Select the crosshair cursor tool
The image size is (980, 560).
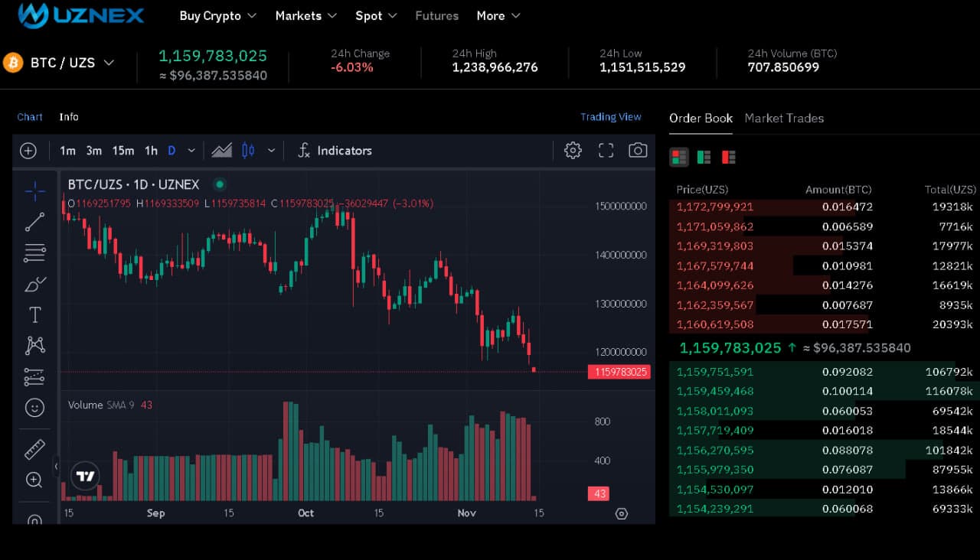34,191
